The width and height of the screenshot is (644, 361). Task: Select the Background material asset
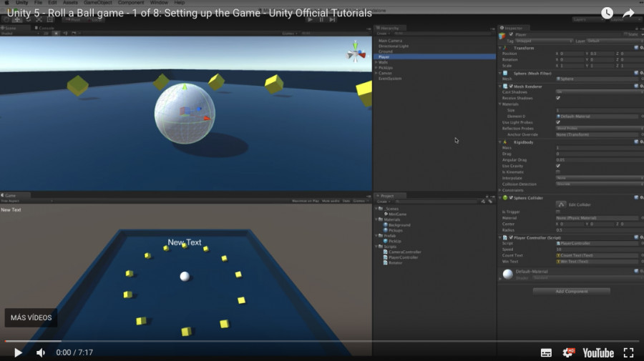(396, 224)
